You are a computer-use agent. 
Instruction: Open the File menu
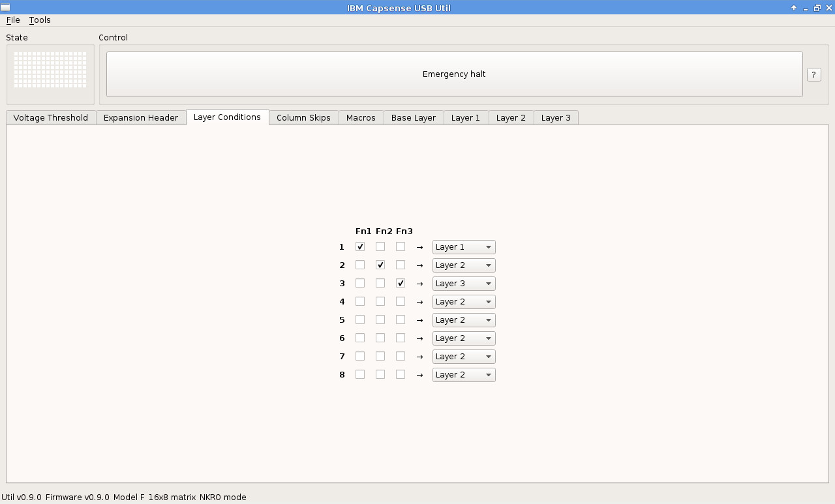point(13,20)
